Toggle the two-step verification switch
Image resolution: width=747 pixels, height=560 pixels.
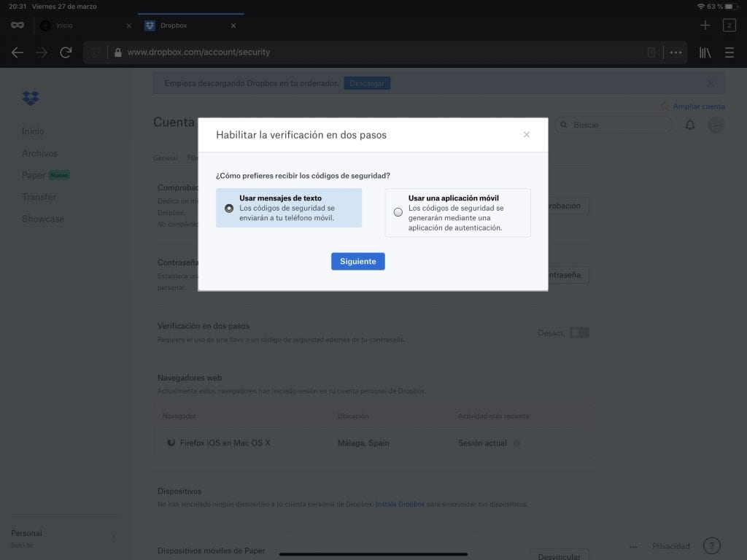tap(579, 332)
